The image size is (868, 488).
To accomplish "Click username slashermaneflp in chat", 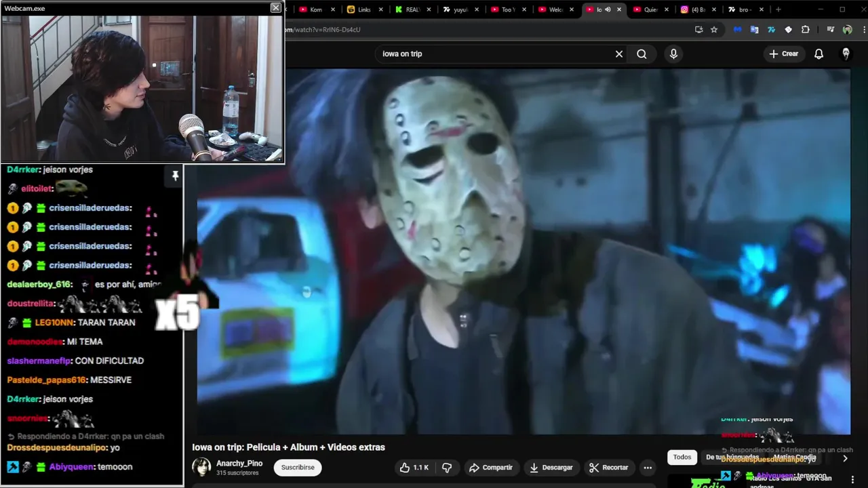I will click(x=39, y=361).
